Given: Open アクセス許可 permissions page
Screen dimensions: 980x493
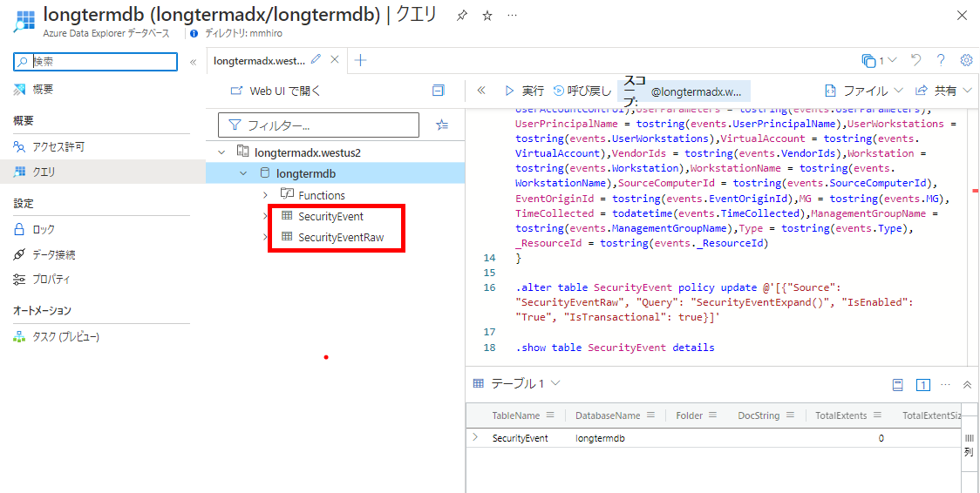Looking at the screenshot, I should click(58, 147).
